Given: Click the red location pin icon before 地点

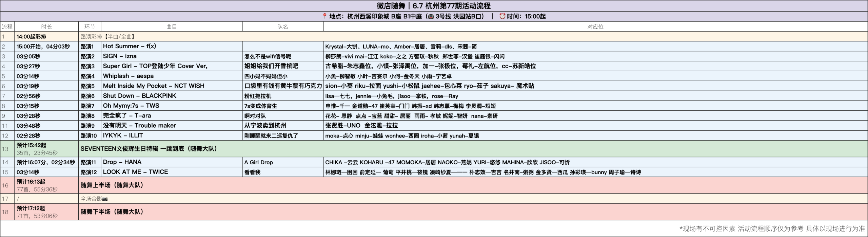Looking at the screenshot, I should [324, 16].
